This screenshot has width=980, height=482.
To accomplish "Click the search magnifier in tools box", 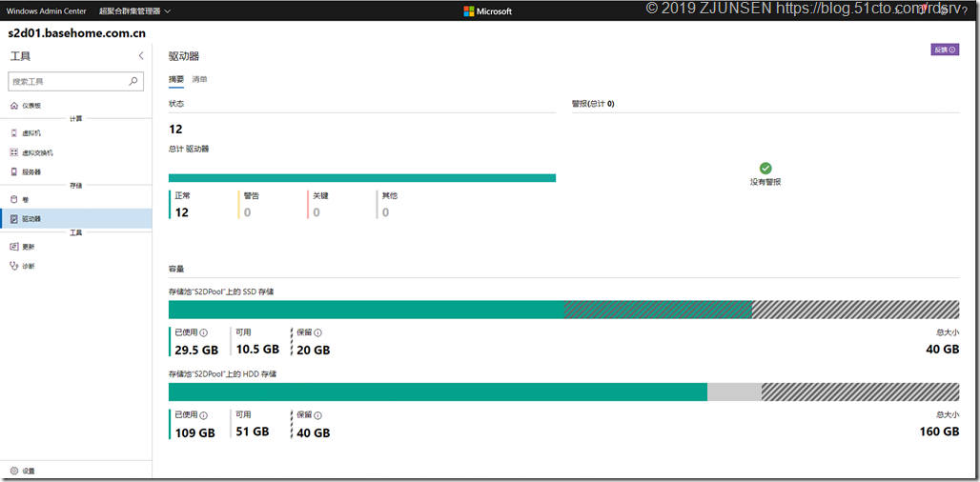I will tap(133, 81).
